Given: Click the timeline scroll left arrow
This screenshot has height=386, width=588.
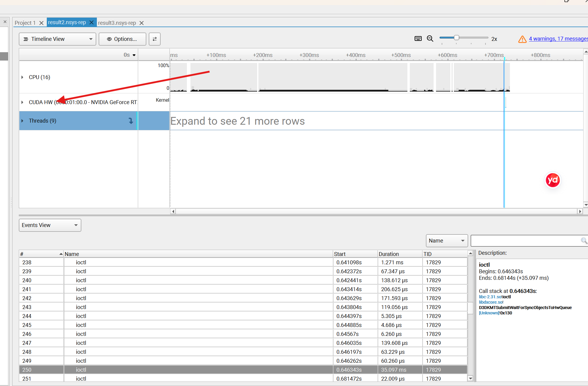Looking at the screenshot, I should [173, 211].
